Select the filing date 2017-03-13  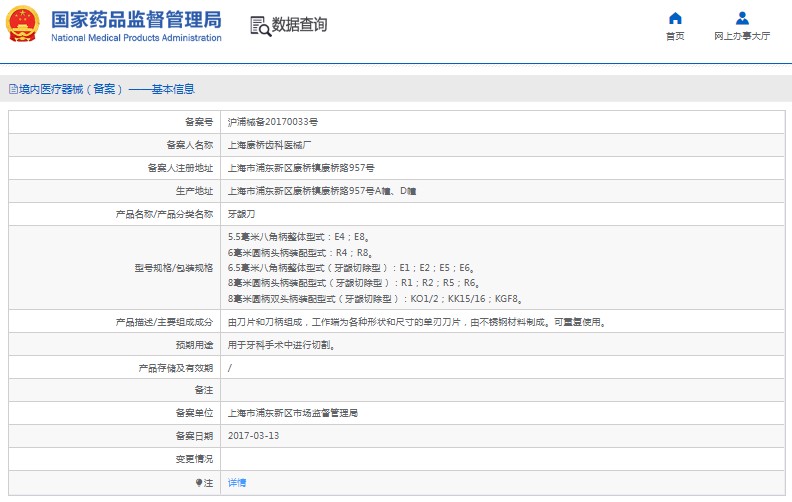[x=253, y=436]
